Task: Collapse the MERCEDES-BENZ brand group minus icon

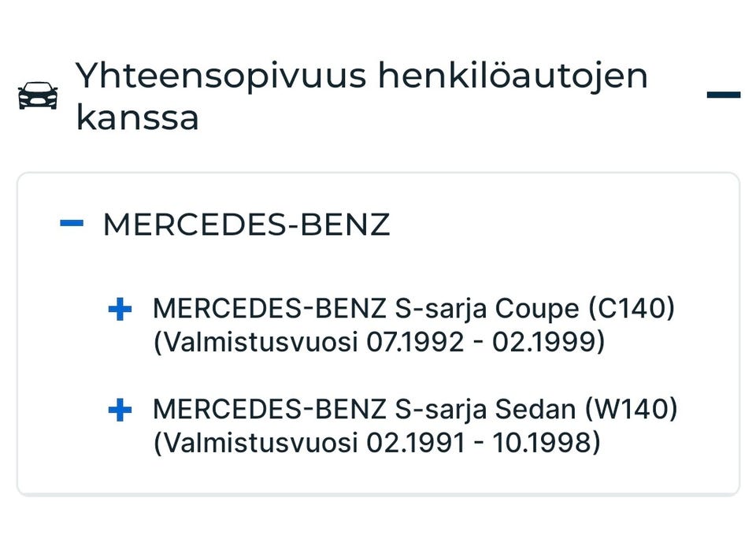Action: pyautogui.click(x=72, y=224)
